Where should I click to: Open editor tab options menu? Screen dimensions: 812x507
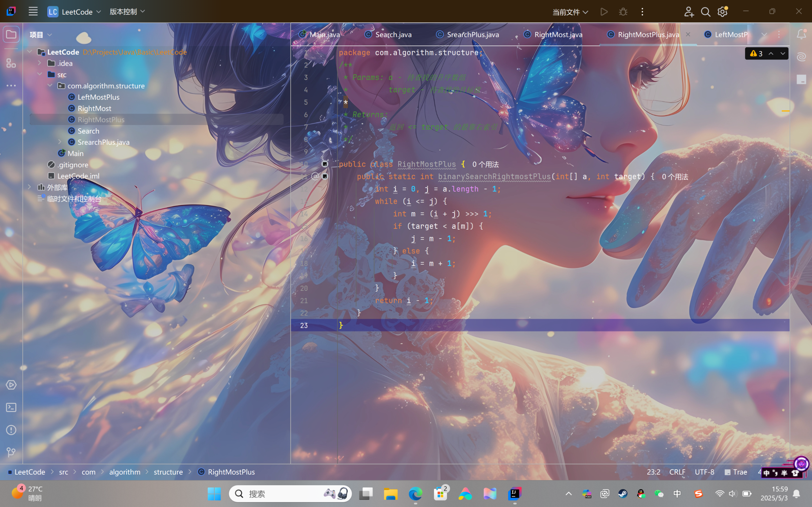pos(779,34)
